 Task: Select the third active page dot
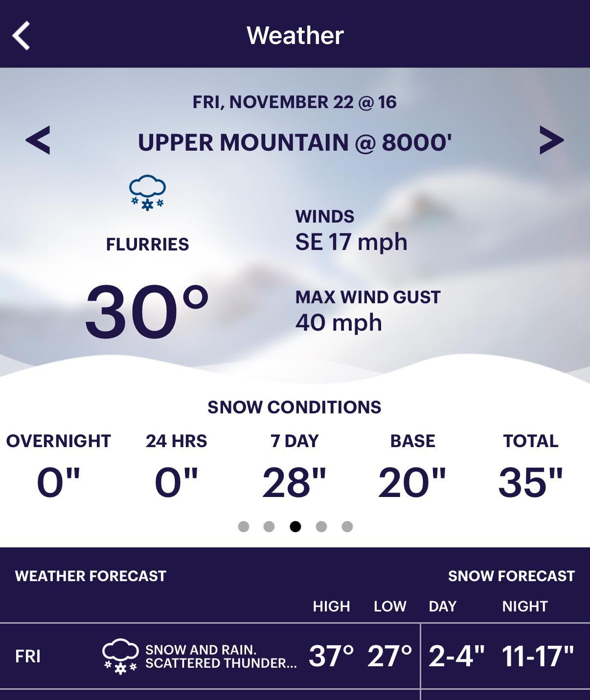pyautogui.click(x=295, y=526)
